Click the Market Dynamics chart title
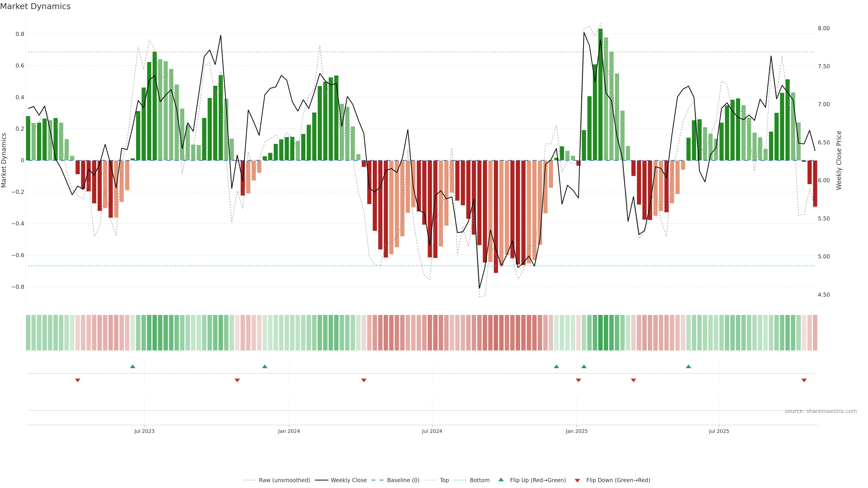 pyautogui.click(x=35, y=6)
